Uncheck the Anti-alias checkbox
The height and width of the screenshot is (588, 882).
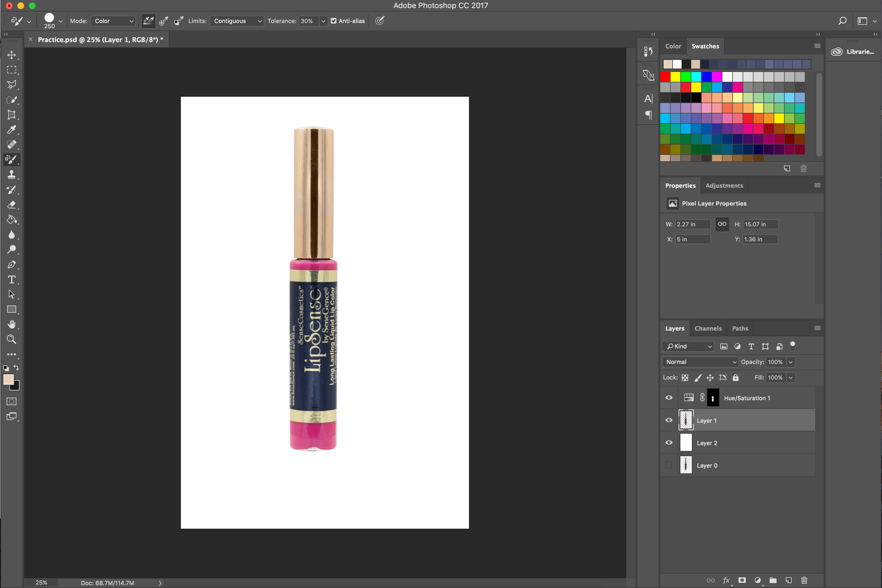[334, 21]
